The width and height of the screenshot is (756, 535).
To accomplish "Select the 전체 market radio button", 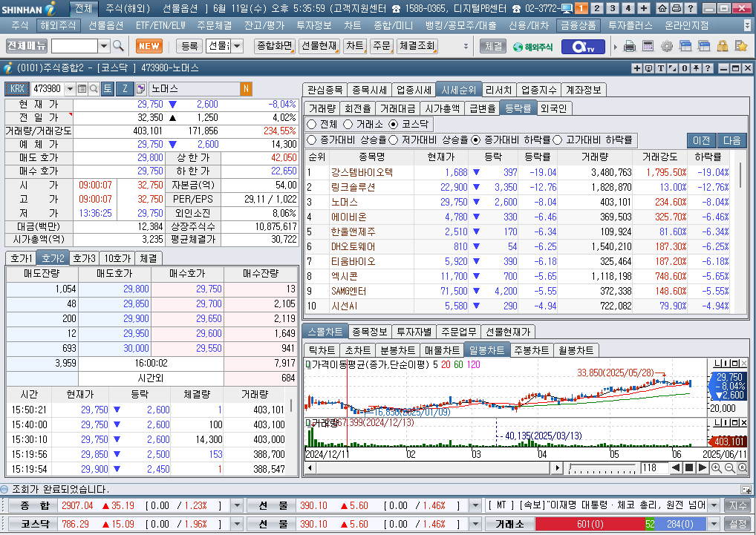I will (x=311, y=125).
